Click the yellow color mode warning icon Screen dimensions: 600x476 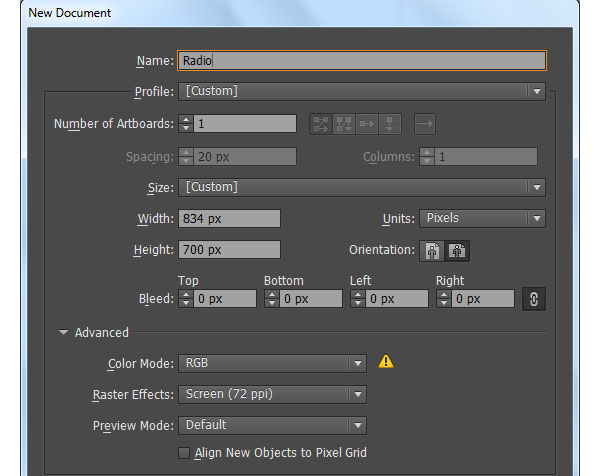click(386, 362)
